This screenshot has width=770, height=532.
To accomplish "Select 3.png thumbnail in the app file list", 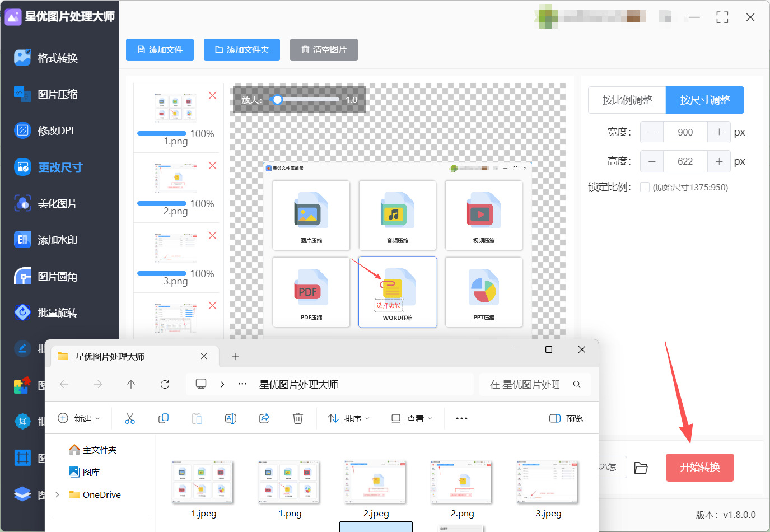I will point(175,248).
